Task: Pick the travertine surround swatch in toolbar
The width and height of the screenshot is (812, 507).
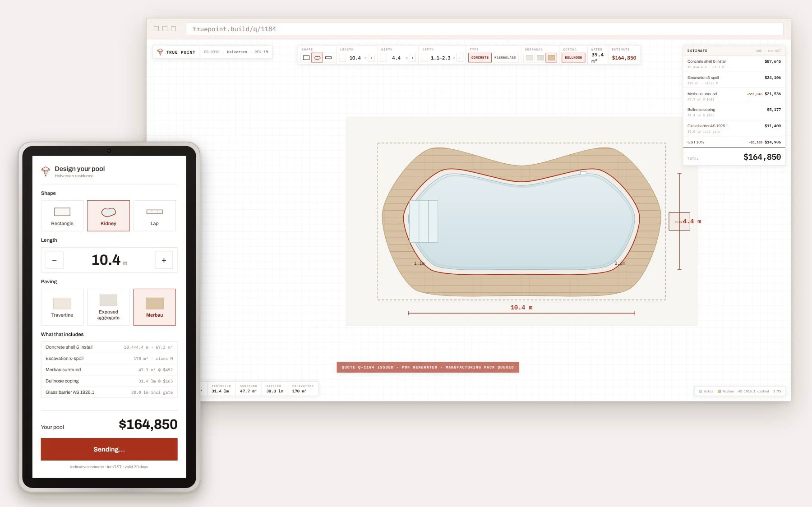Action: (529, 58)
